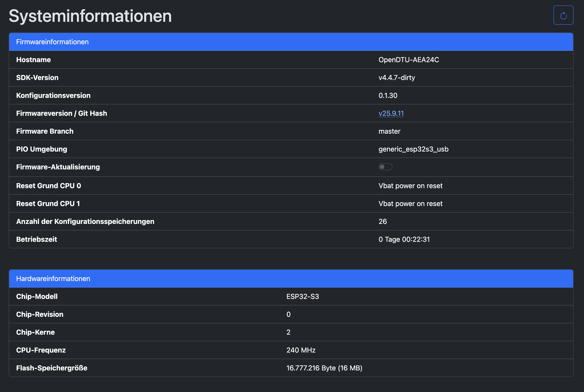
Task: Click the hostname value OpenDTU-AEA24C
Action: click(409, 60)
